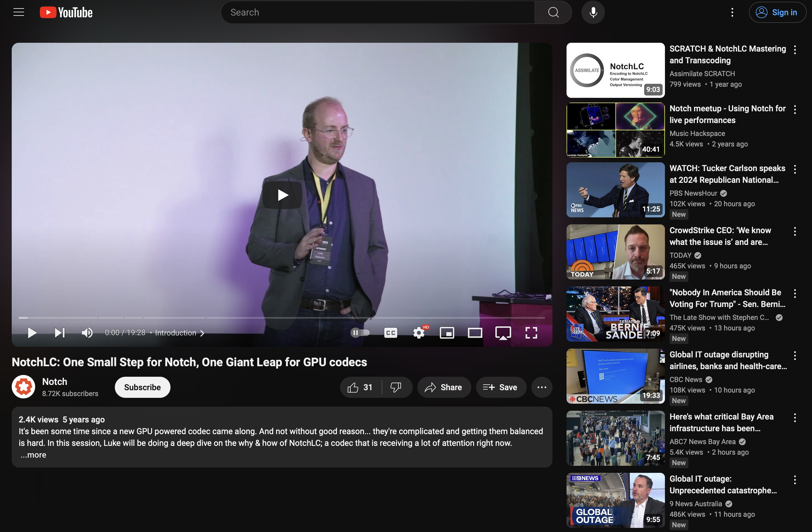This screenshot has height=532, width=812.
Task: Open options for Bernie Sanders video
Action: point(795,294)
